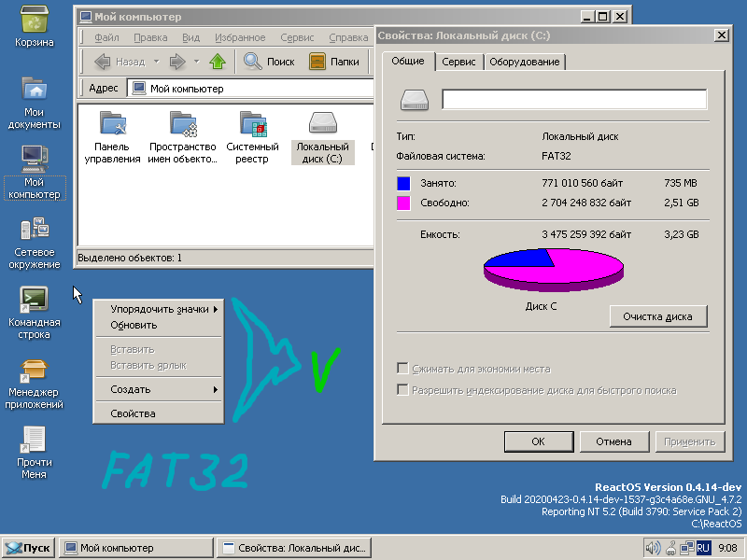The height and width of the screenshot is (560, 747).
Task: Open the Файл menu
Action: point(106,37)
